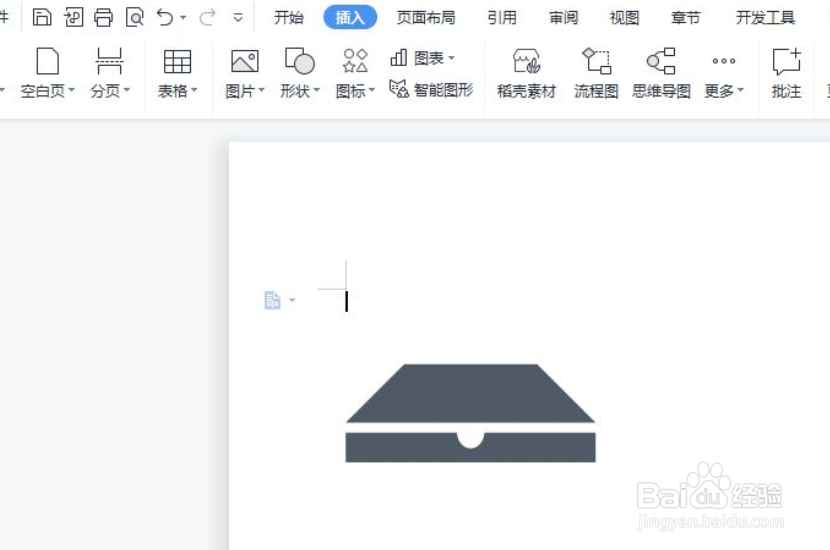The image size is (830, 550).
Task: Expand the 图片 dropdown arrow
Action: (x=261, y=90)
